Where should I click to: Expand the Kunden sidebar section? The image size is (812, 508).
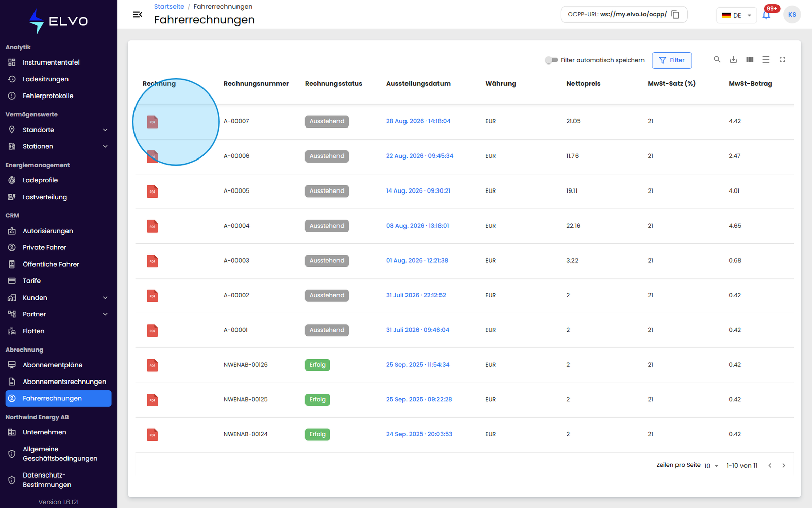(58, 298)
